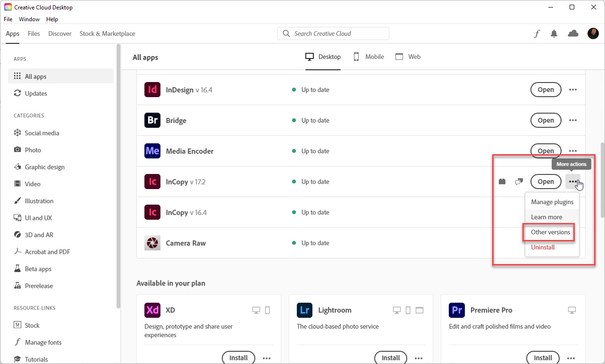The width and height of the screenshot is (605, 364).
Task: Check cloud sync status icon
Action: 573,33
